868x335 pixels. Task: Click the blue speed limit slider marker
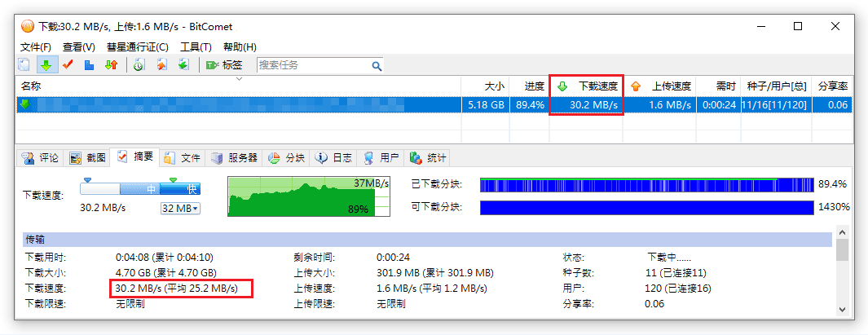pyautogui.click(x=88, y=179)
